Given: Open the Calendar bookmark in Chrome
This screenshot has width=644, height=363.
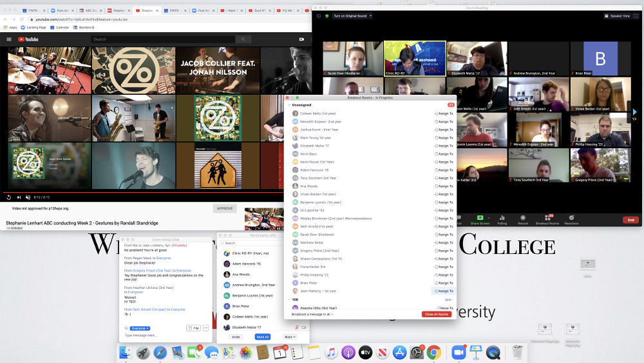Looking at the screenshot, I should point(59,28).
